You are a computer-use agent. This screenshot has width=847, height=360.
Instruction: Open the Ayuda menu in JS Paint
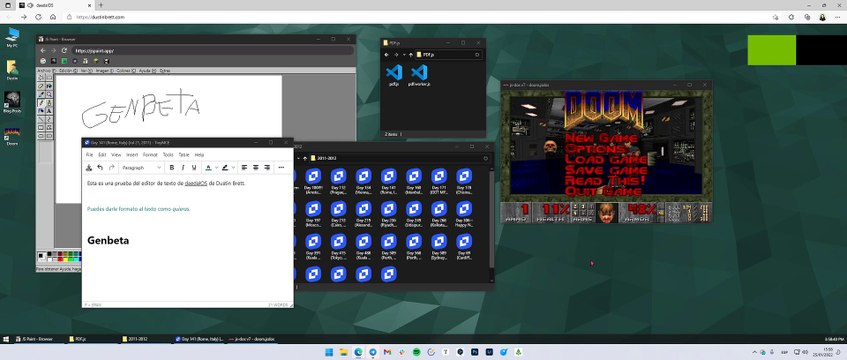point(147,70)
